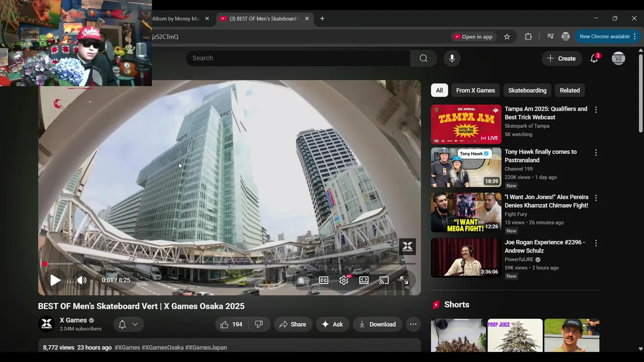Open options for Tampa Am video
Screen dimensions: 644x362
pos(596,110)
